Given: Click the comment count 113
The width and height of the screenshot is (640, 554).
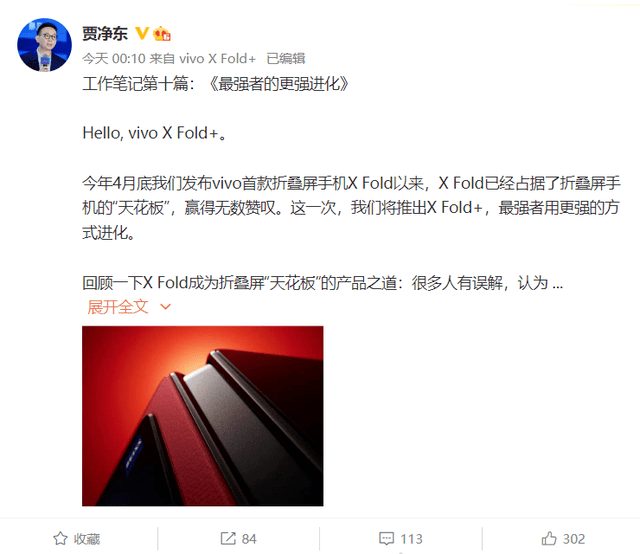Looking at the screenshot, I should tap(411, 539).
